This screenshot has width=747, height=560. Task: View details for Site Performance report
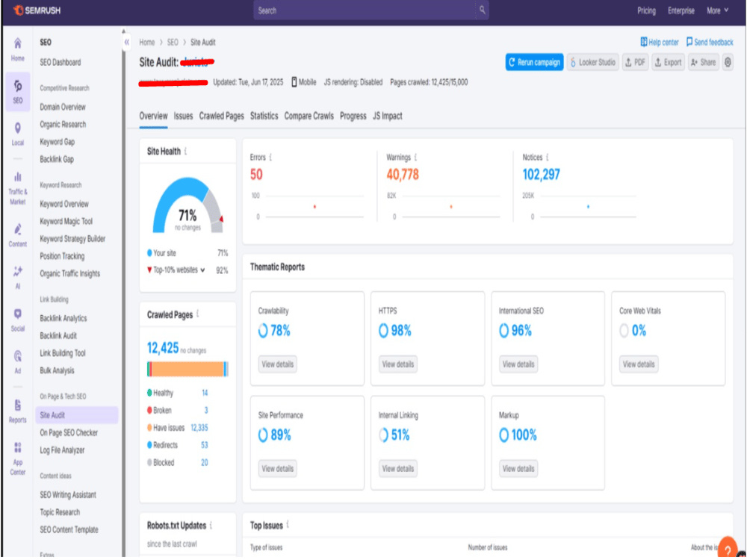(x=278, y=469)
